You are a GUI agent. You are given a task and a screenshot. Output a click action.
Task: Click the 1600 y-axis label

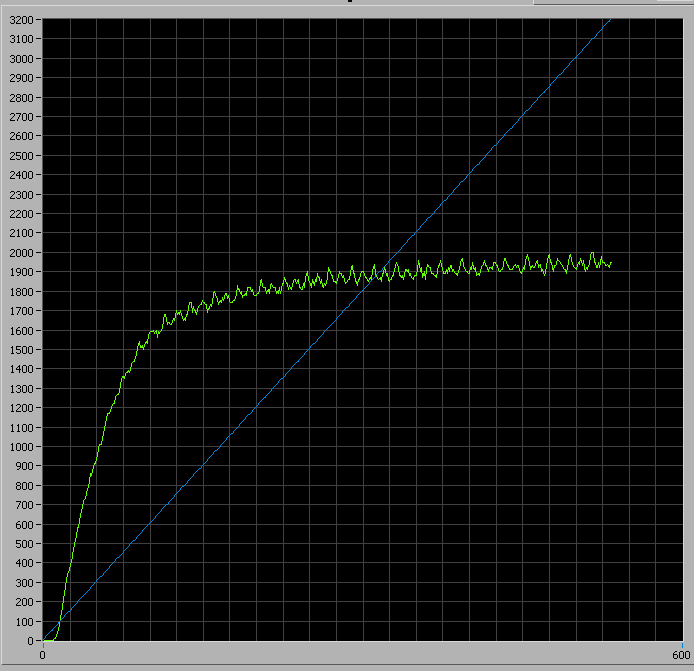(x=21, y=331)
